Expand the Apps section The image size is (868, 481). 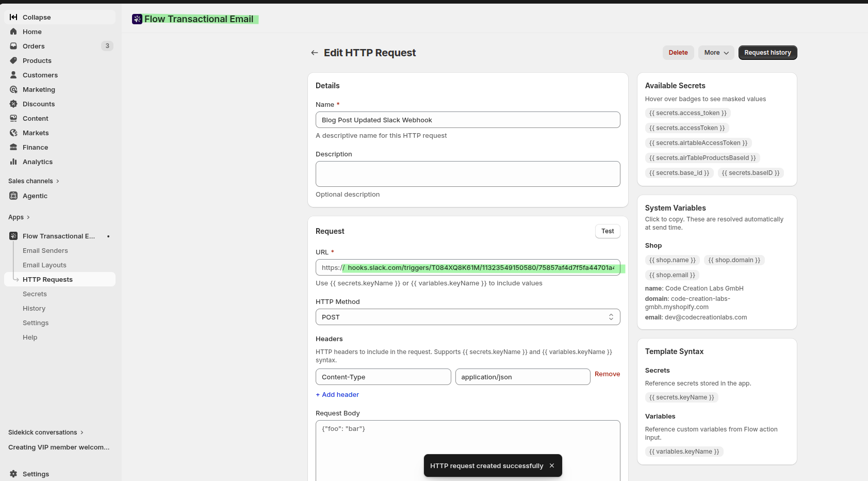click(x=19, y=217)
